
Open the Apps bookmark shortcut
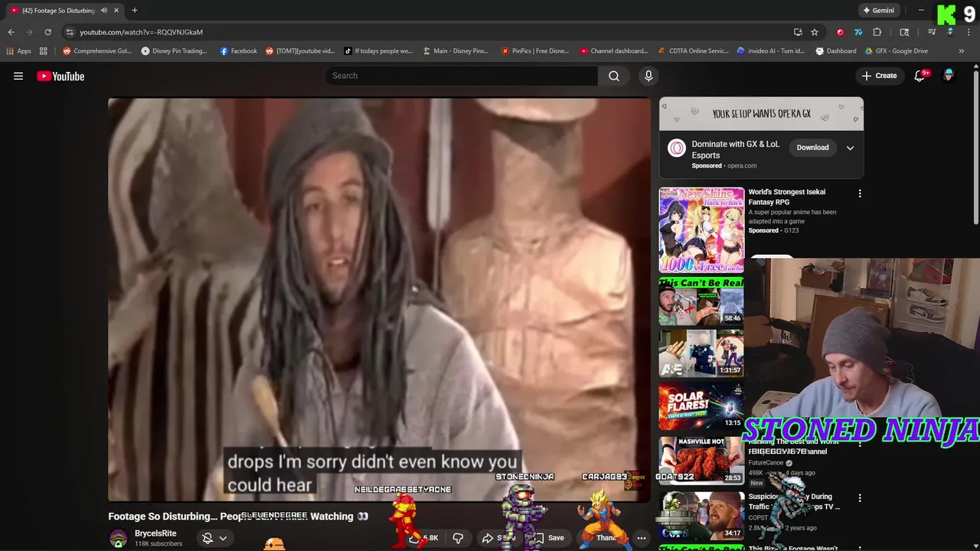click(x=18, y=51)
